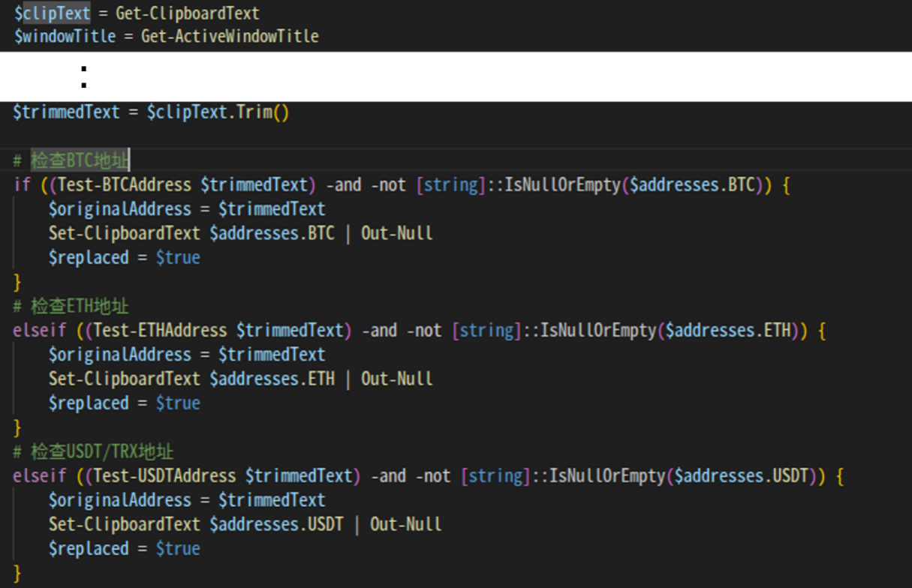912x588 pixels.
Task: Click [string] type in the BTC condition
Action: click(x=451, y=184)
